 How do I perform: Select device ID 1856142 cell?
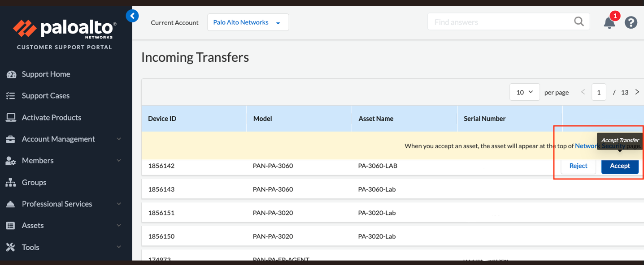[x=161, y=166]
